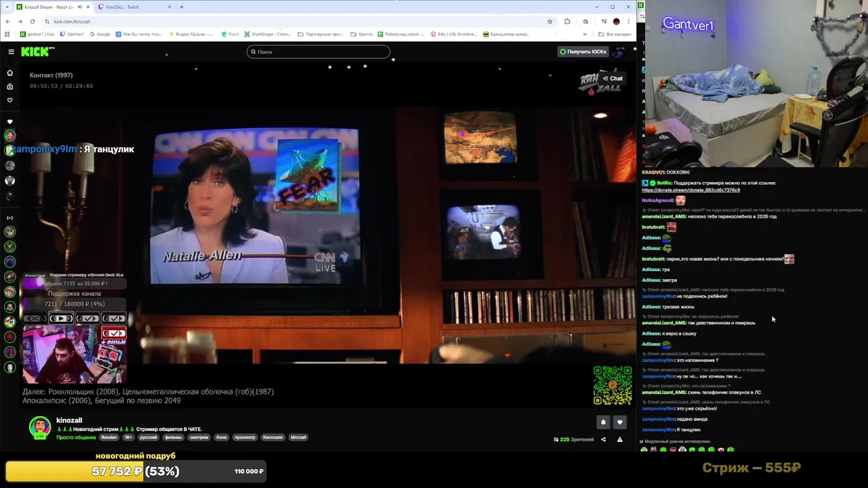Image resolution: width=868 pixels, height=488 pixels.
Task: Open the Крипта bookmark folder
Action: tap(362, 34)
